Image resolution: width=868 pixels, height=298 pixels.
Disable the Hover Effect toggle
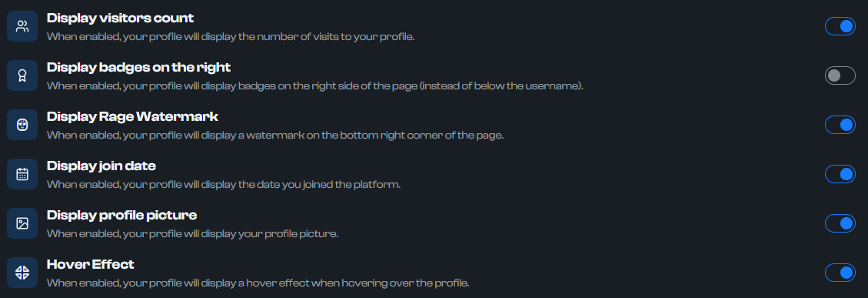pos(840,273)
